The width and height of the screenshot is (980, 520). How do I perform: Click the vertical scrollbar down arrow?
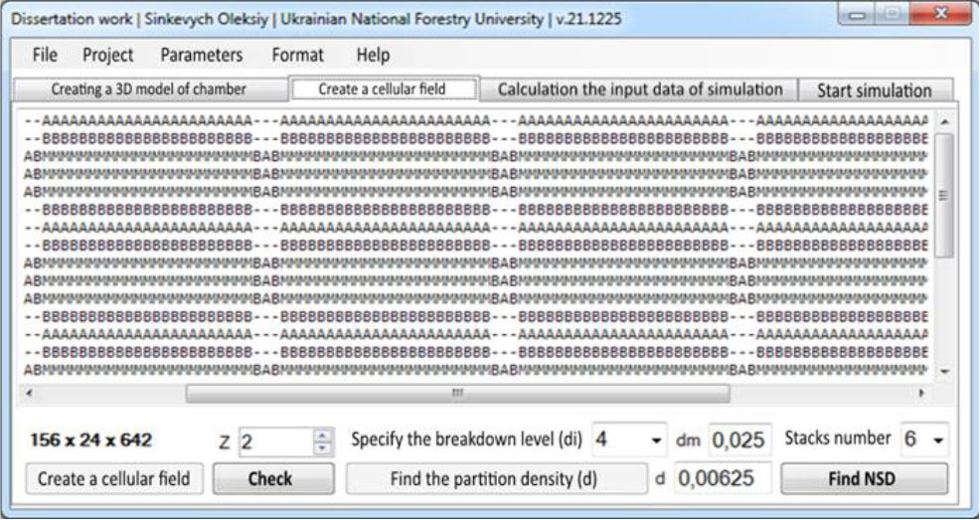point(944,371)
